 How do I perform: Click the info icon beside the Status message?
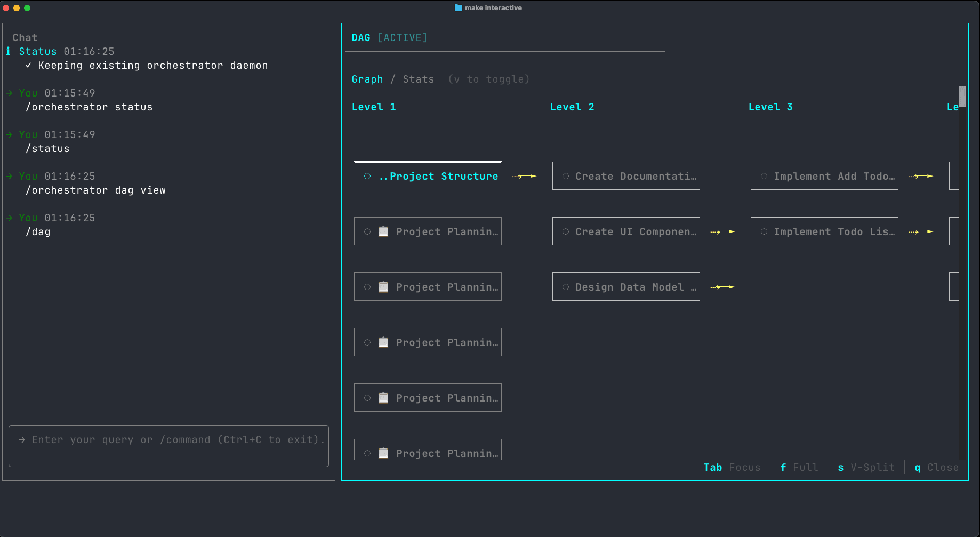[x=7, y=51]
